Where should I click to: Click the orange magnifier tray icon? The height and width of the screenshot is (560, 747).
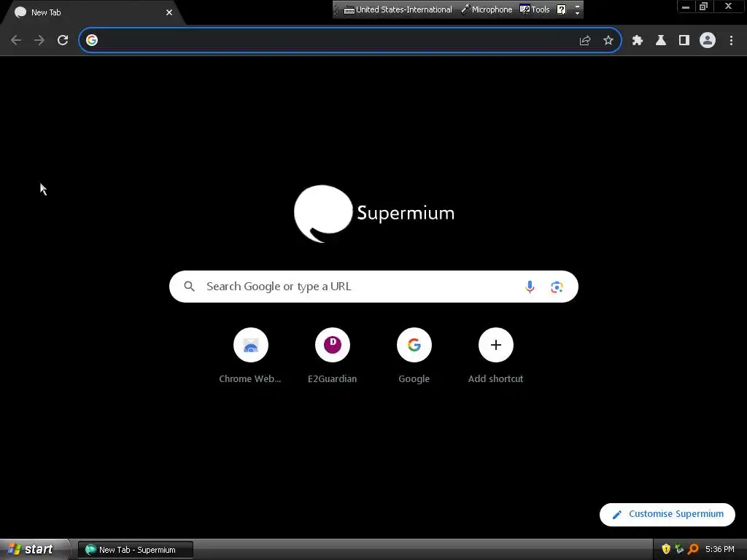coord(693,549)
